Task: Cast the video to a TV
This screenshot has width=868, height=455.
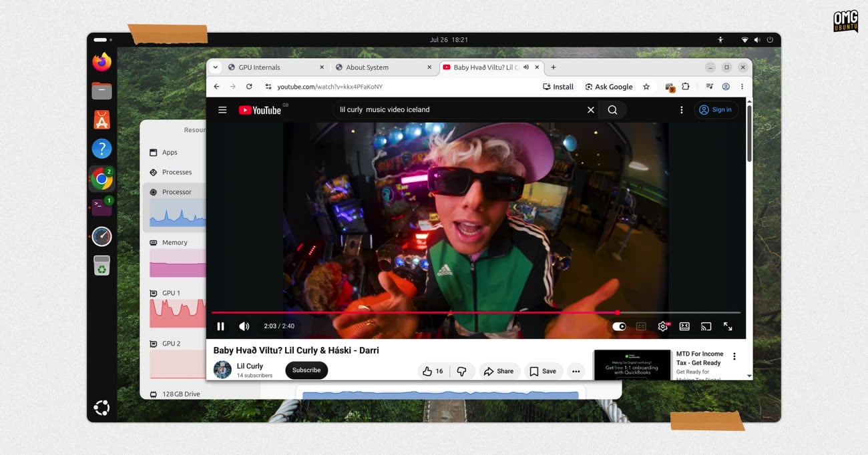Action: 706,326
